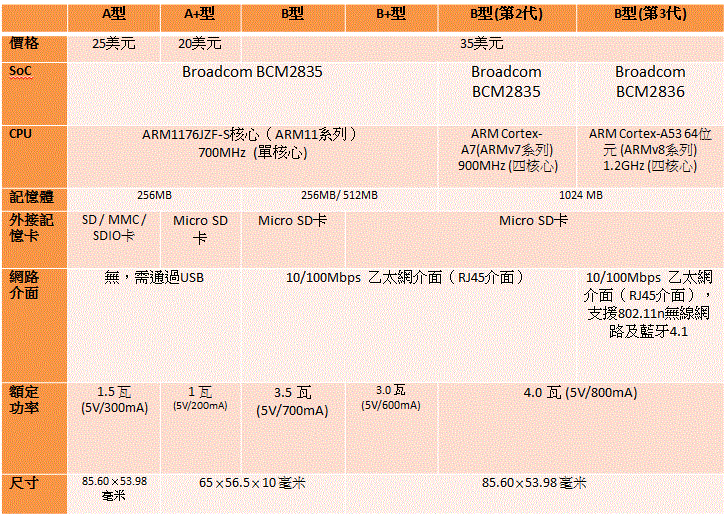Select the 3.5瓦 (5V/700mA) power cell
Image resolution: width=725 pixels, height=520 pixels.
(x=293, y=428)
